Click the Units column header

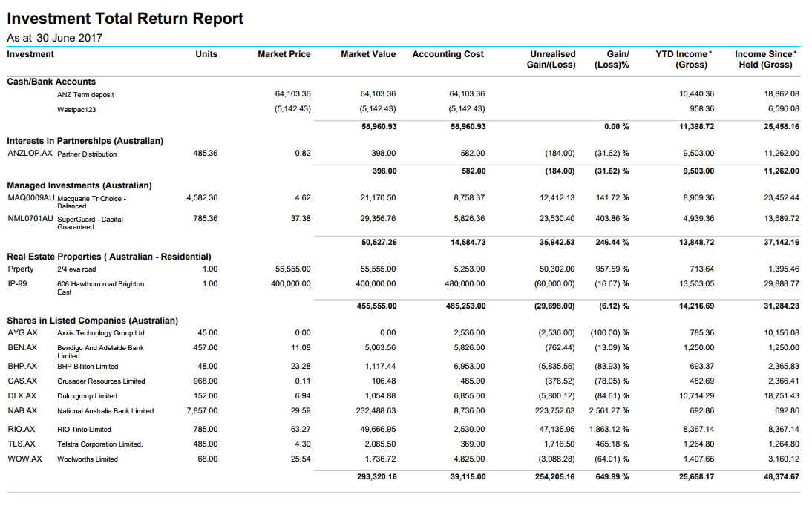[x=206, y=54]
